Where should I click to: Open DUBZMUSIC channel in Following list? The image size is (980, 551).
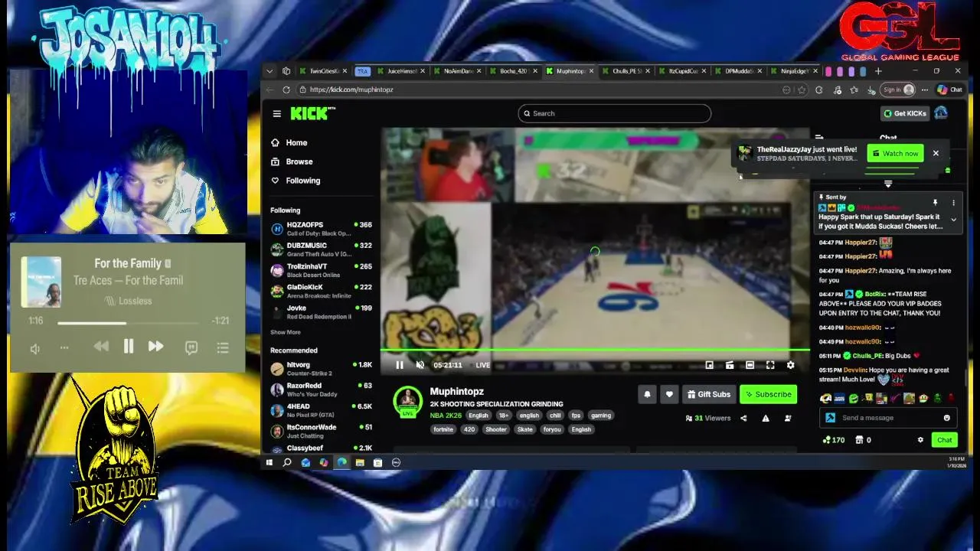pyautogui.click(x=321, y=249)
